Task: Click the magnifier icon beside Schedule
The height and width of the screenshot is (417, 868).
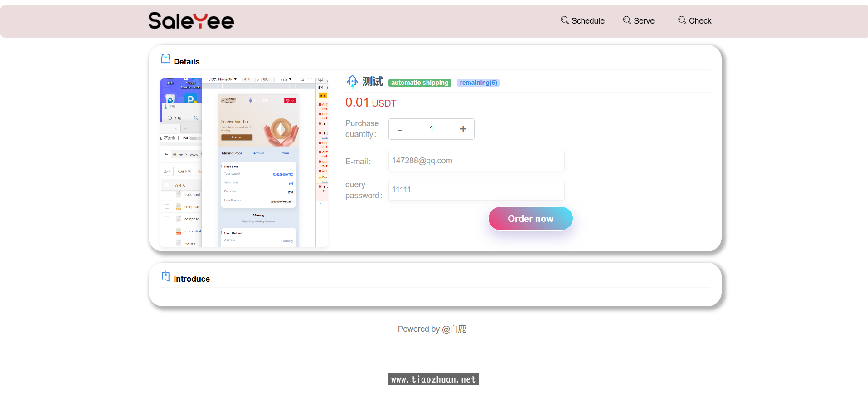Action: [x=564, y=20]
